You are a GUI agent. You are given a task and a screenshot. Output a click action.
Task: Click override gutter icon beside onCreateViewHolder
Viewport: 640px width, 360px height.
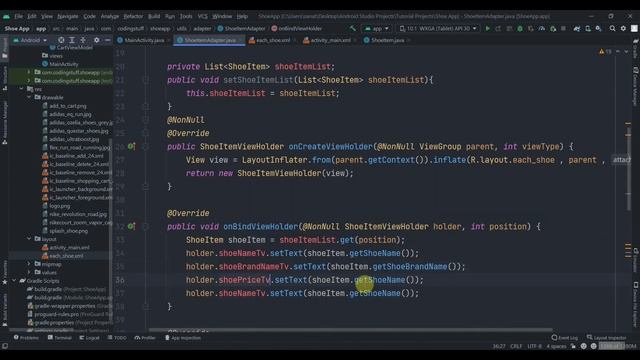tap(131, 146)
